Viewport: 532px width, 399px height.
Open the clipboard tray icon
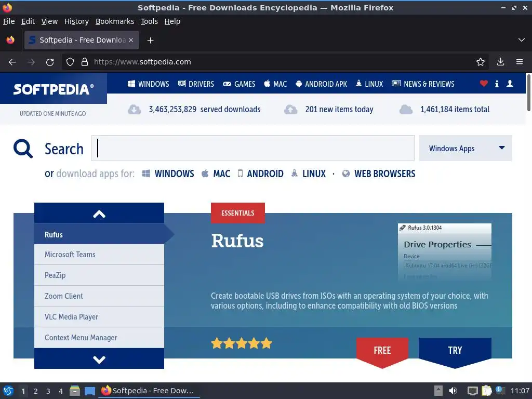point(486,391)
